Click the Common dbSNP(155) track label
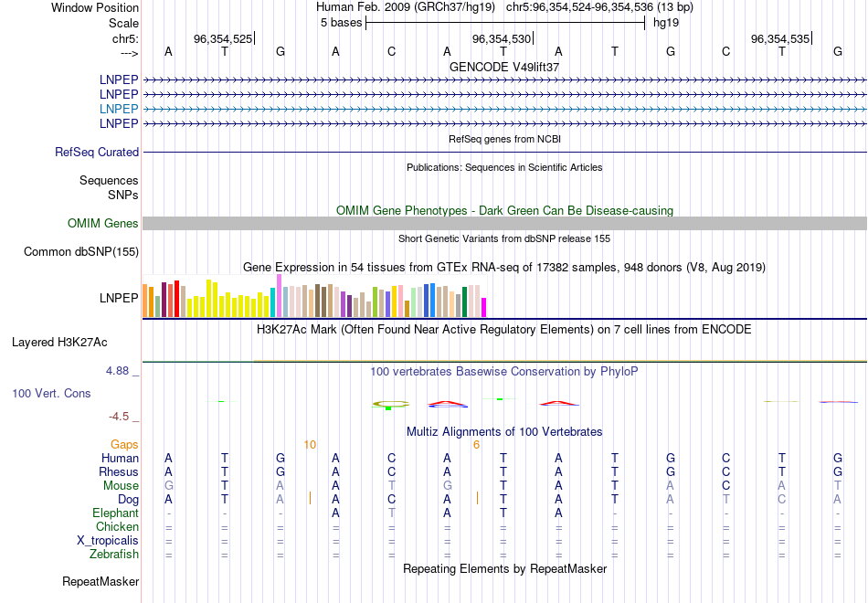 [x=81, y=252]
